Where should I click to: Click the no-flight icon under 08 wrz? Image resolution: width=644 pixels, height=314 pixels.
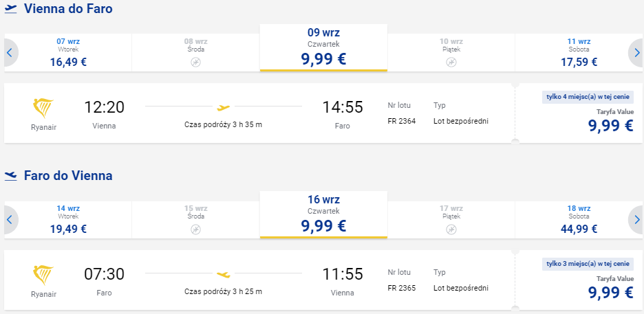[196, 63]
